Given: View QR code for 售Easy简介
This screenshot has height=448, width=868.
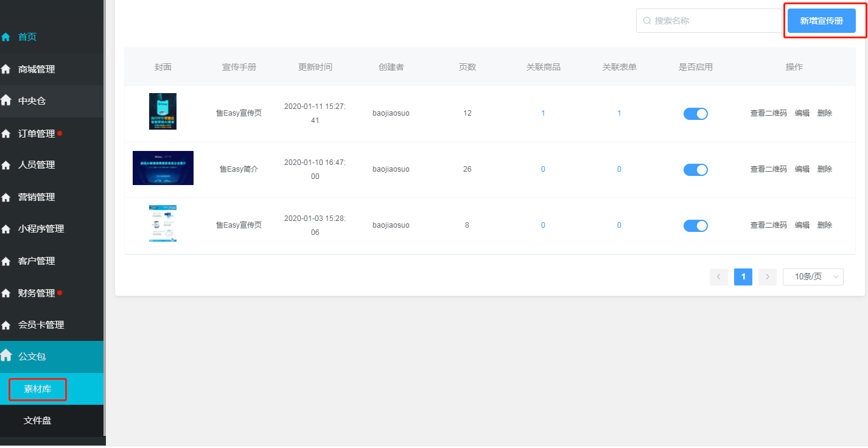Looking at the screenshot, I should click(768, 169).
